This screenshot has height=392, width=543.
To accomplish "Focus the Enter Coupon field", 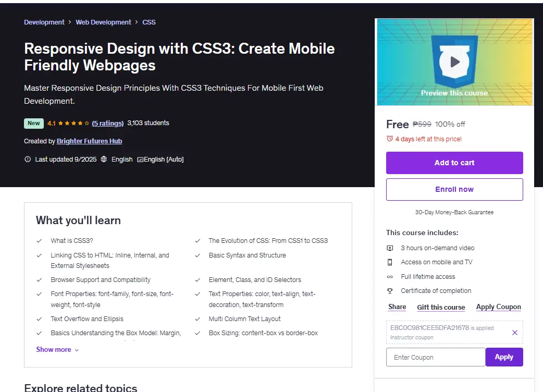I will (436, 357).
